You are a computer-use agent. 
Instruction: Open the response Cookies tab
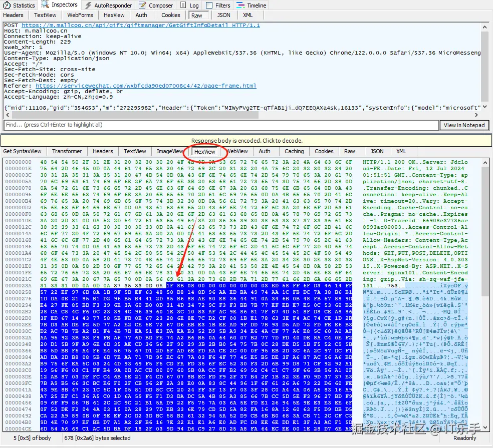[x=324, y=152]
